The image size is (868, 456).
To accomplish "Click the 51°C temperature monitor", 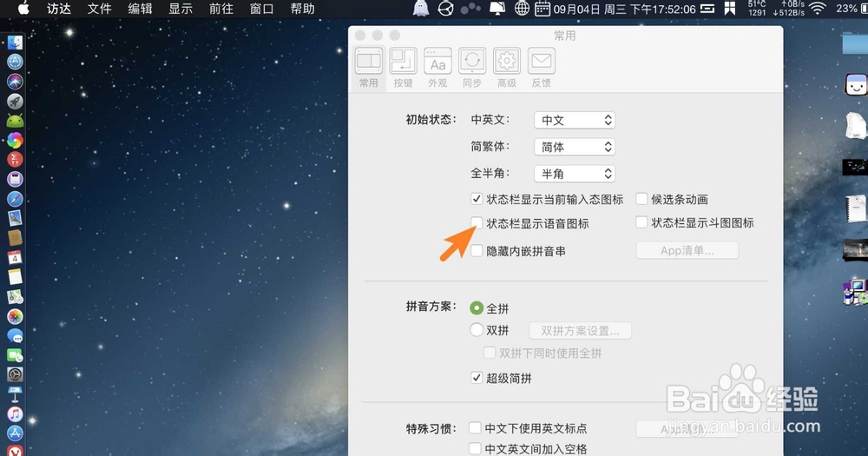I will [x=757, y=8].
